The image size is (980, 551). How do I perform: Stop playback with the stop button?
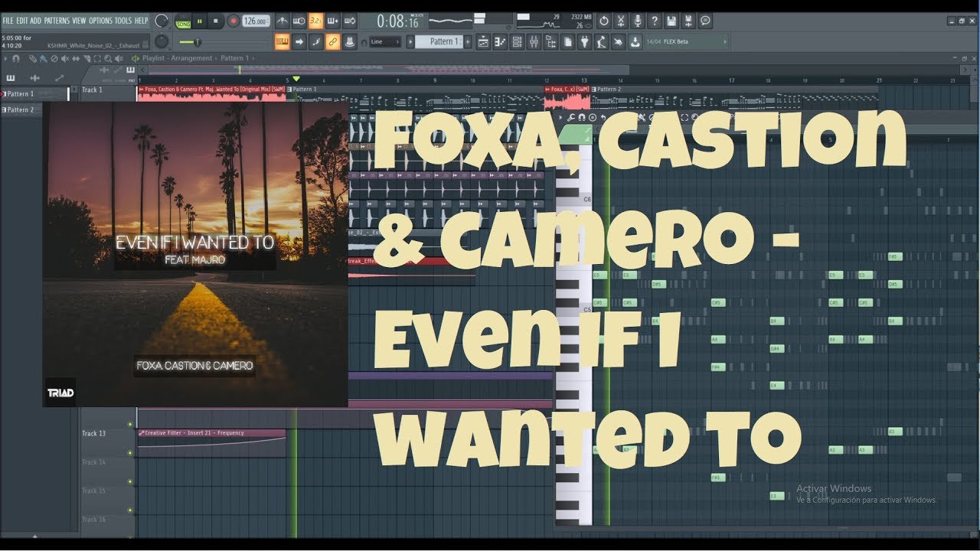click(216, 21)
